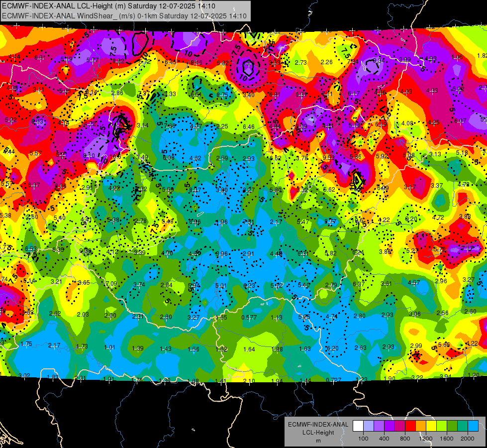The image size is (487, 448).
Task: Click the wind shear value 4.08
Action: tap(407, 123)
